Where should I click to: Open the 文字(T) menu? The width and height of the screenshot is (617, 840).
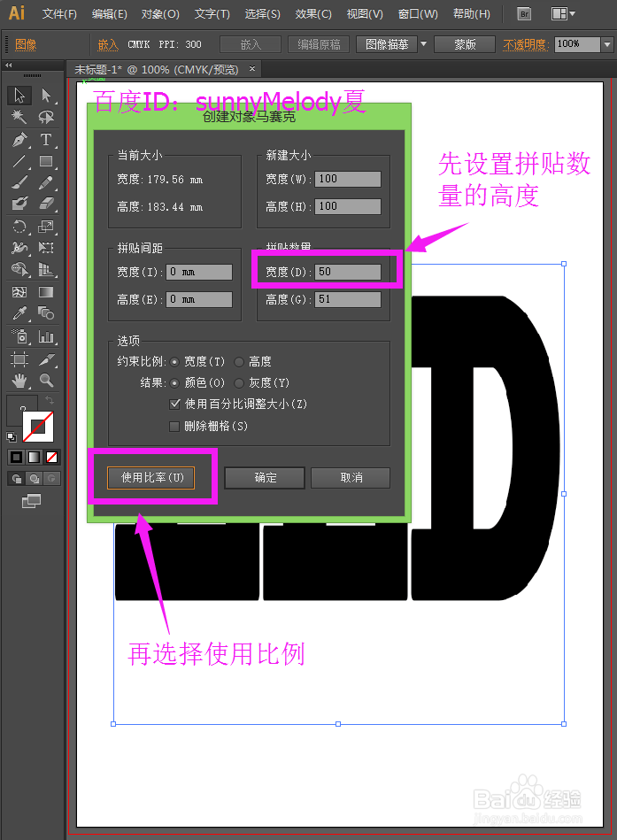(x=212, y=14)
